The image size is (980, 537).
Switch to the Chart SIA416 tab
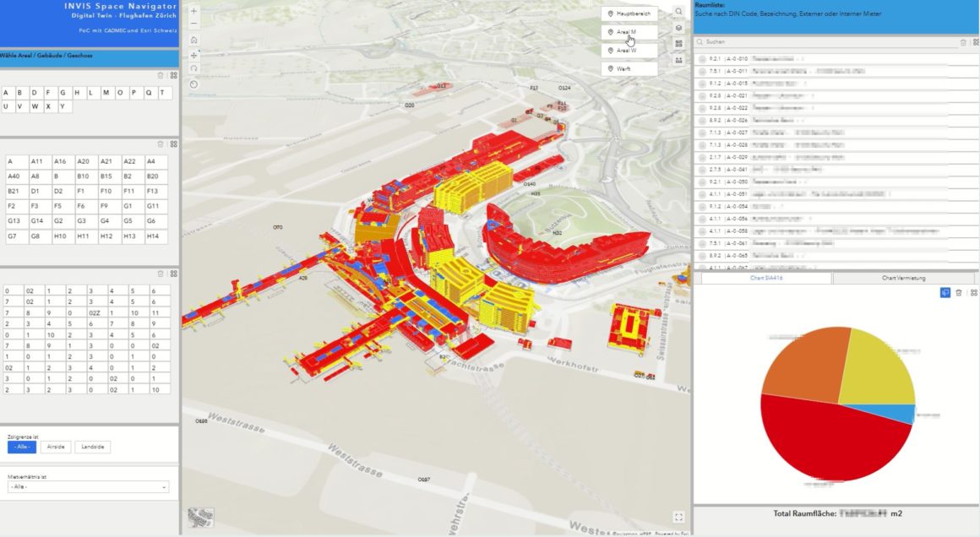coord(763,278)
